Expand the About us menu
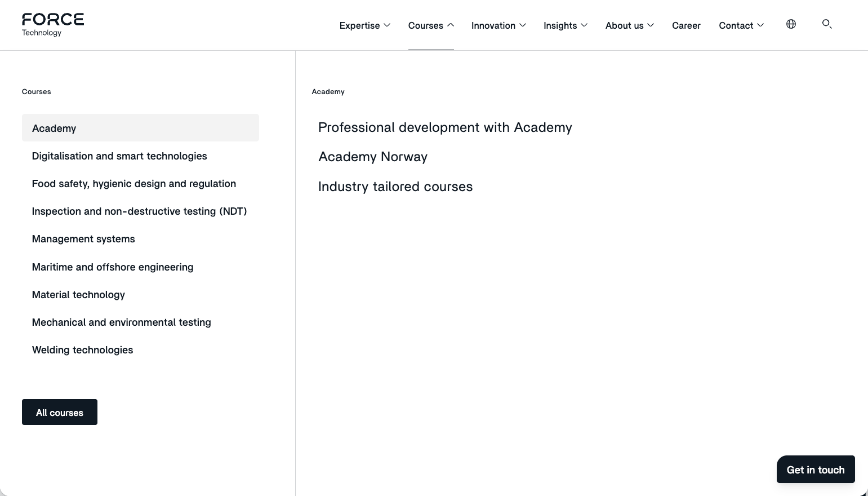Image resolution: width=868 pixels, height=496 pixels. point(630,25)
